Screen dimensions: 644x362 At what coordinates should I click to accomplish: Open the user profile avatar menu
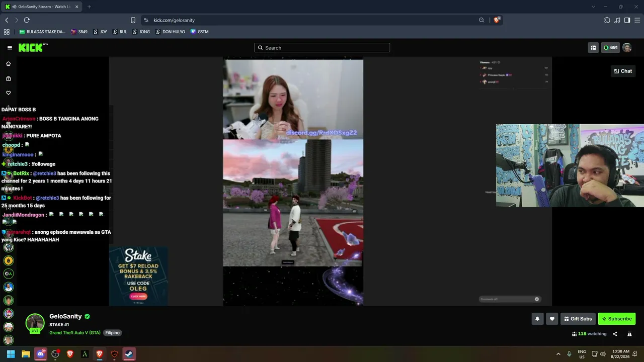coord(627,48)
